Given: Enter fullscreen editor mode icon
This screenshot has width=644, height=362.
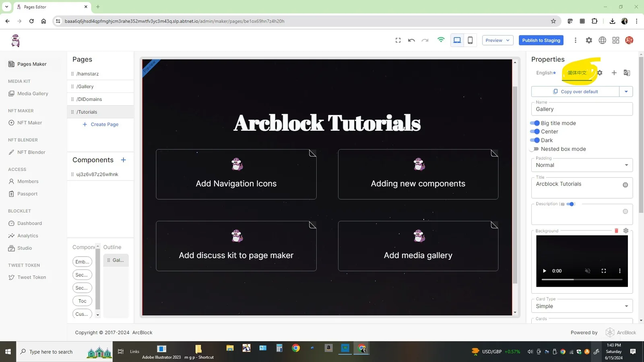Looking at the screenshot, I should (x=398, y=40).
